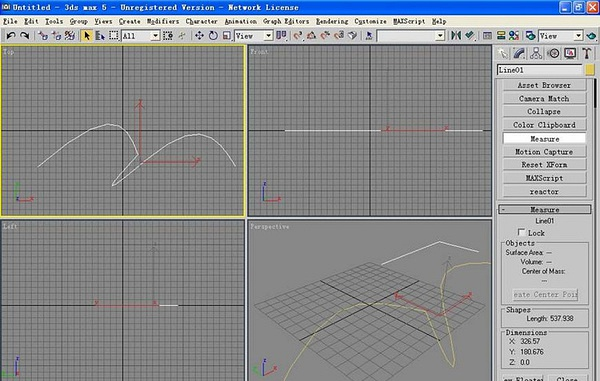Viewport: 600px width, 381px height.
Task: Open the Animation menu
Action: pos(240,21)
